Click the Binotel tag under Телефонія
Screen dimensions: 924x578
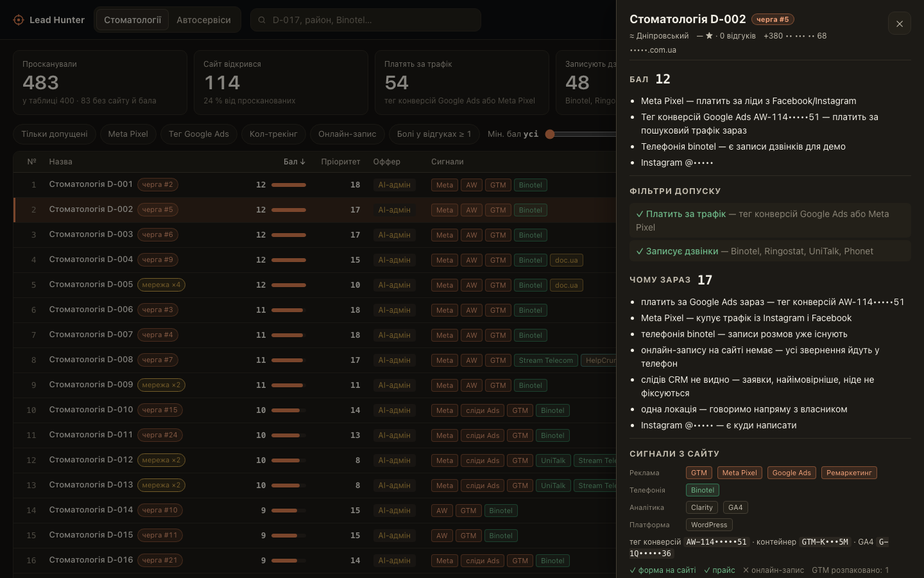point(703,490)
